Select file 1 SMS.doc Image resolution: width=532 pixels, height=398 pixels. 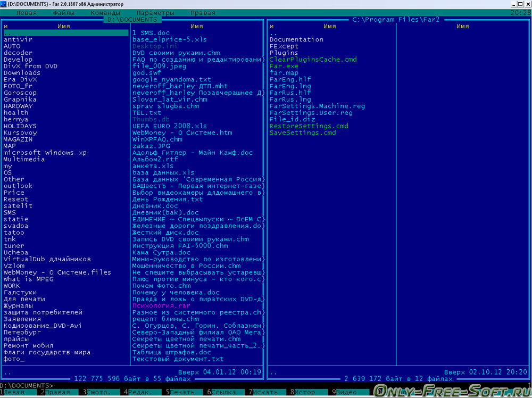(151, 33)
